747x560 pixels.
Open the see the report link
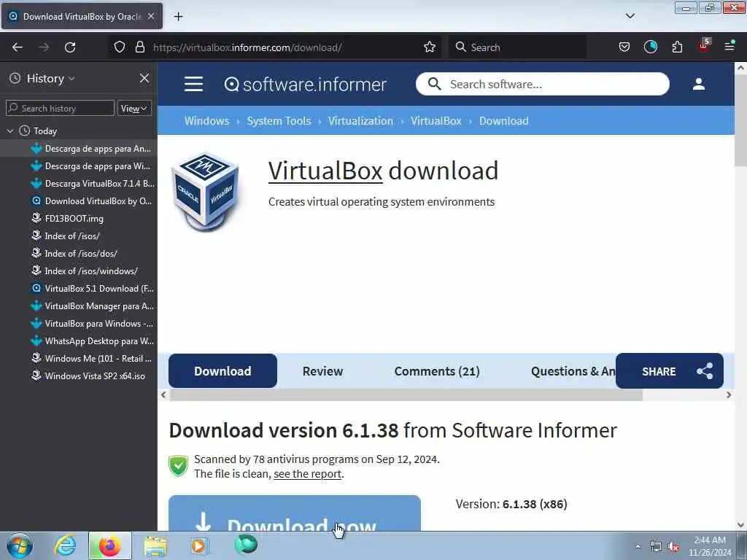coord(307,474)
